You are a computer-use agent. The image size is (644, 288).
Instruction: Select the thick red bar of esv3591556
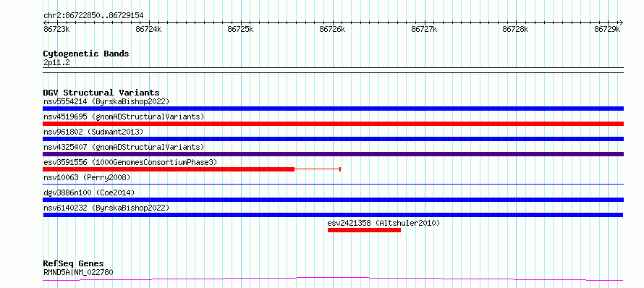point(169,169)
